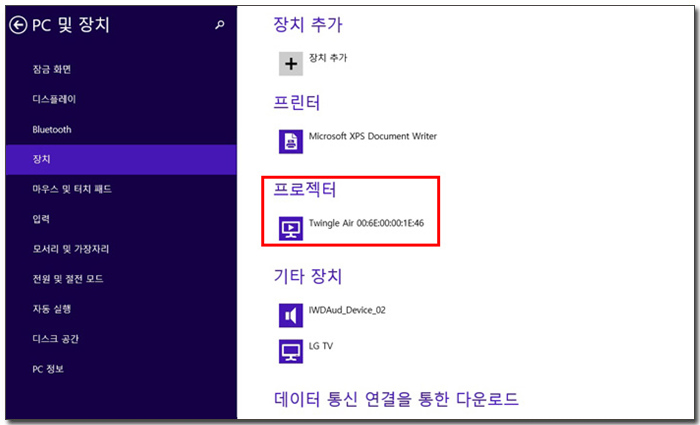The width and height of the screenshot is (700, 425).
Task: Click the Microsoft XPS Document Writer printer icon
Action: (291, 141)
